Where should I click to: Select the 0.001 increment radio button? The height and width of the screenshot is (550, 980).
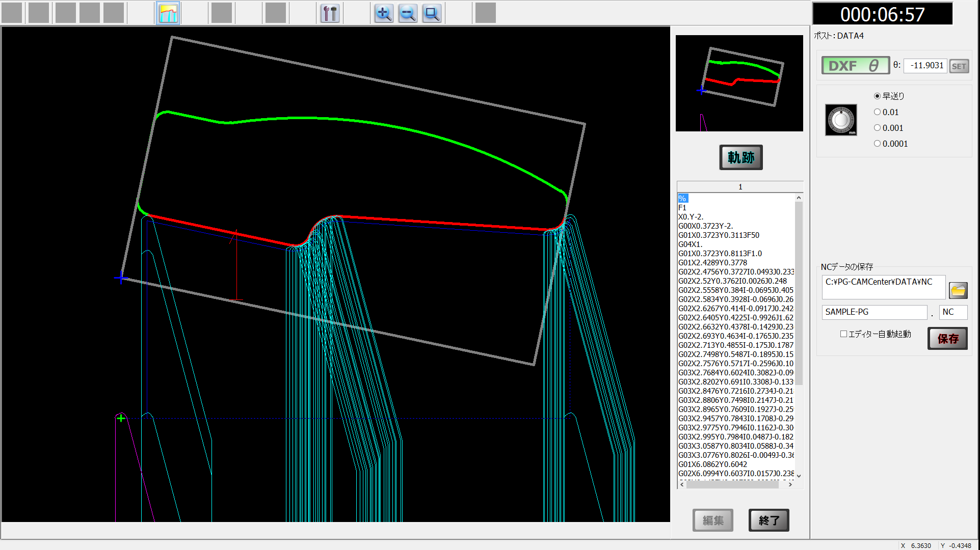[877, 128]
